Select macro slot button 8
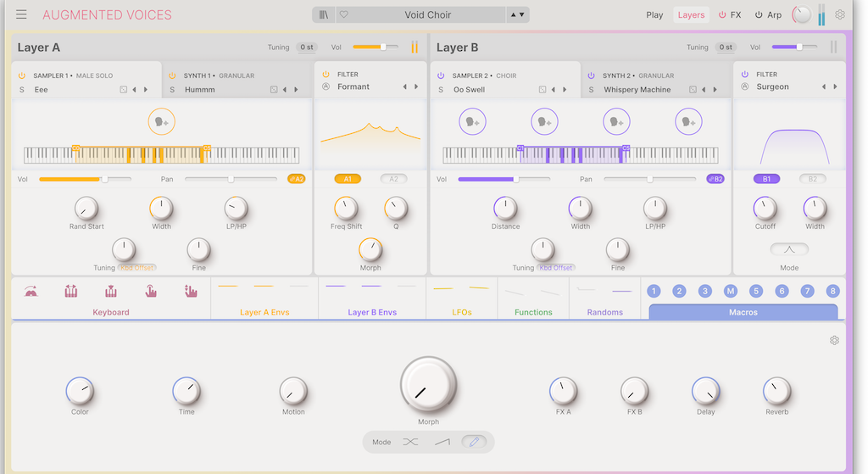 [x=832, y=291]
